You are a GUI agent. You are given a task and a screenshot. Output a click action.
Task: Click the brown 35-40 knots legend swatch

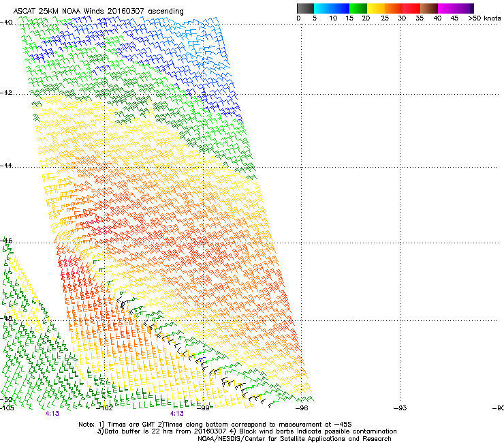point(429,8)
